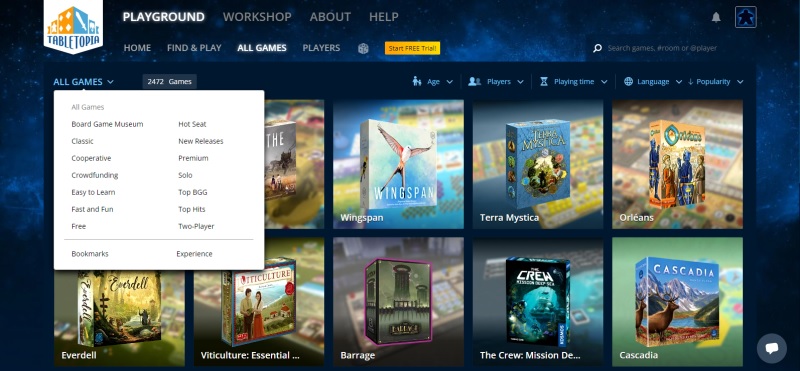
Task: Choose the Two-Player category
Action: point(196,226)
